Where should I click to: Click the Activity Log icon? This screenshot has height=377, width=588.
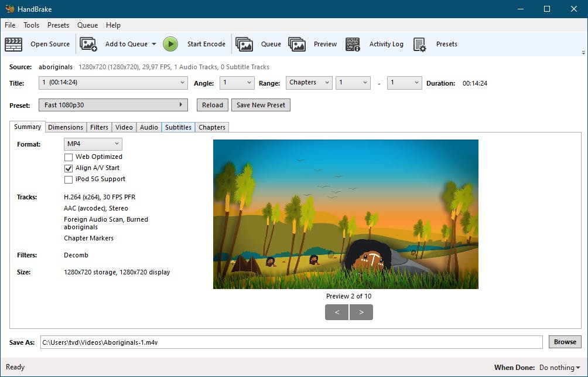[353, 44]
